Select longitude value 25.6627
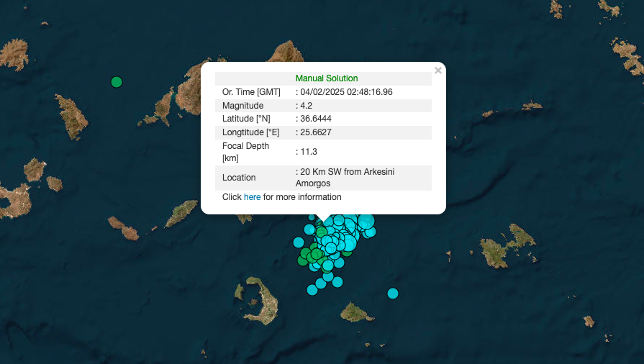644x364 pixels. [316, 132]
